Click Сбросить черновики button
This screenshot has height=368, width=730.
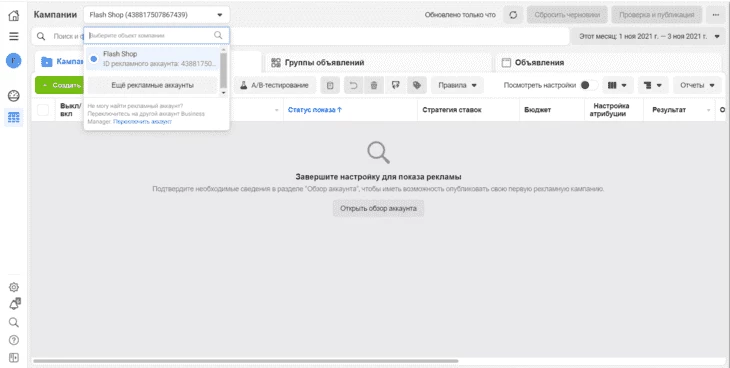point(567,15)
